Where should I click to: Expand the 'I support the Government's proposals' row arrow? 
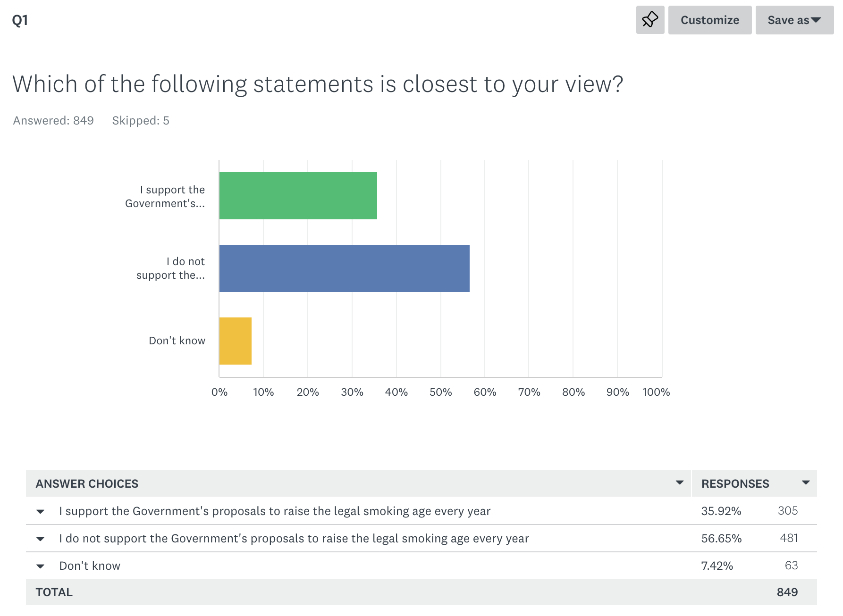click(41, 512)
